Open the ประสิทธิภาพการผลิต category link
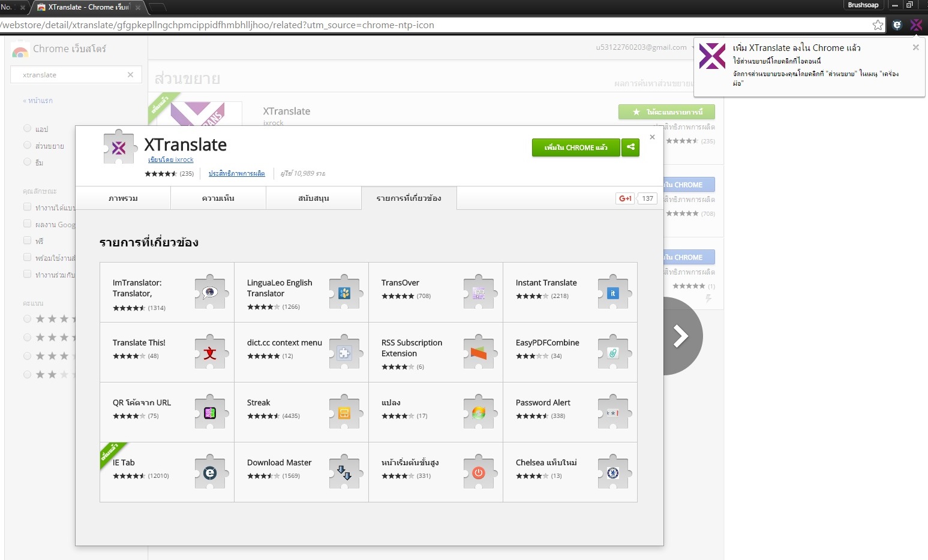This screenshot has height=560, width=928. click(237, 173)
